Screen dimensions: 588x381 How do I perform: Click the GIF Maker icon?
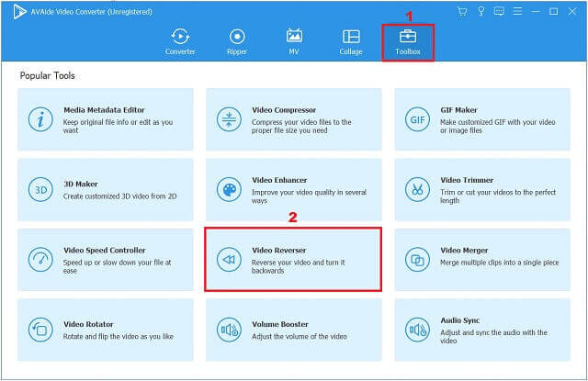point(417,119)
